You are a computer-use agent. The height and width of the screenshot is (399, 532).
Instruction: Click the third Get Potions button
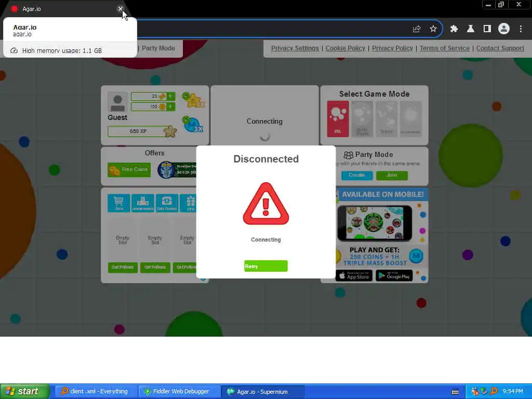click(184, 268)
